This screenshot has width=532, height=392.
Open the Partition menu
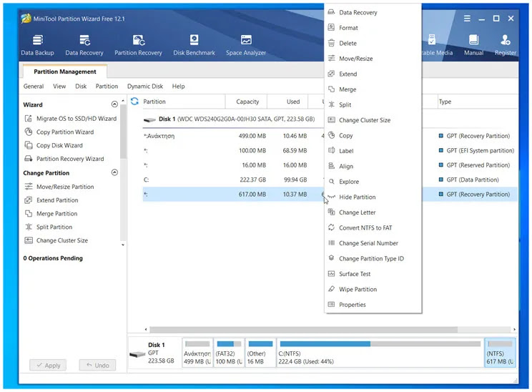pyautogui.click(x=107, y=87)
